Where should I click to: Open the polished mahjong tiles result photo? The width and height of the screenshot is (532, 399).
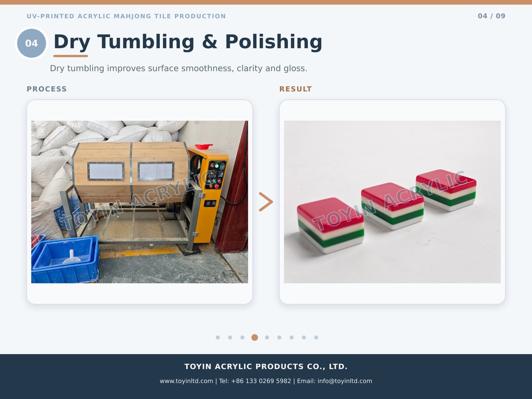pyautogui.click(x=392, y=202)
